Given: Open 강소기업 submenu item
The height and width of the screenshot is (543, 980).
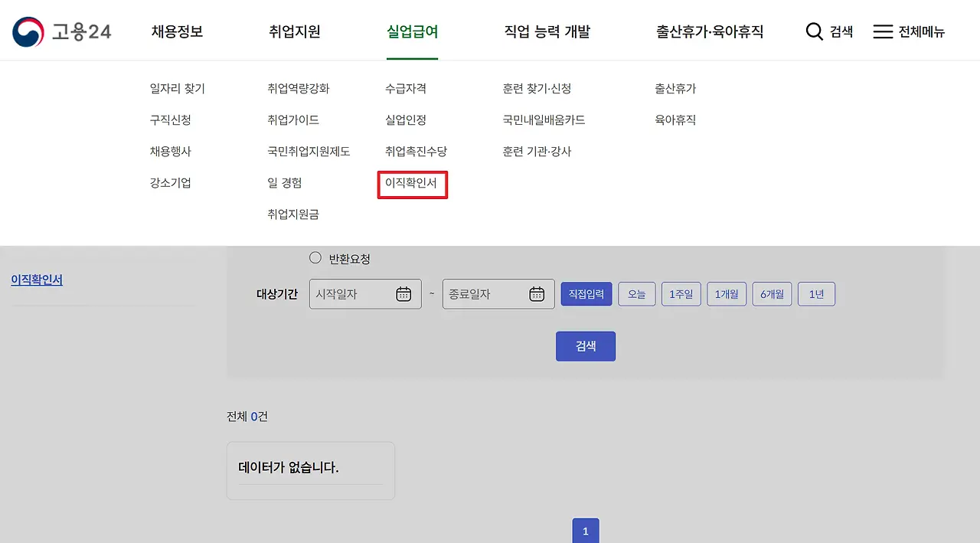Looking at the screenshot, I should (x=171, y=183).
